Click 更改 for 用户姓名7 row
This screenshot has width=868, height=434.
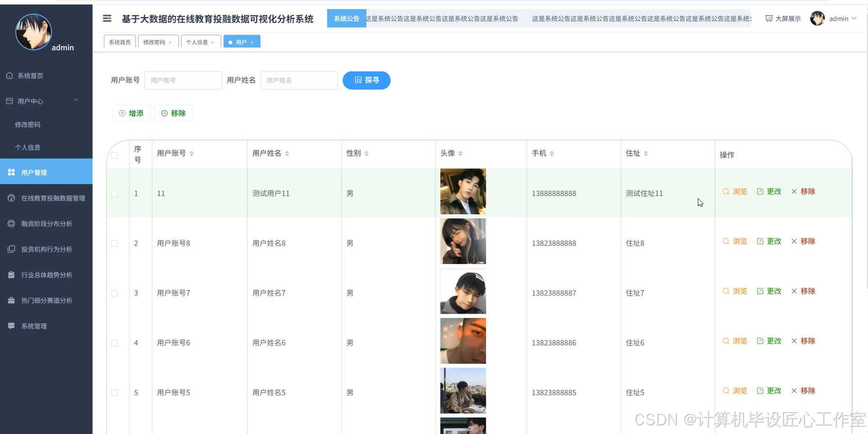click(x=769, y=291)
